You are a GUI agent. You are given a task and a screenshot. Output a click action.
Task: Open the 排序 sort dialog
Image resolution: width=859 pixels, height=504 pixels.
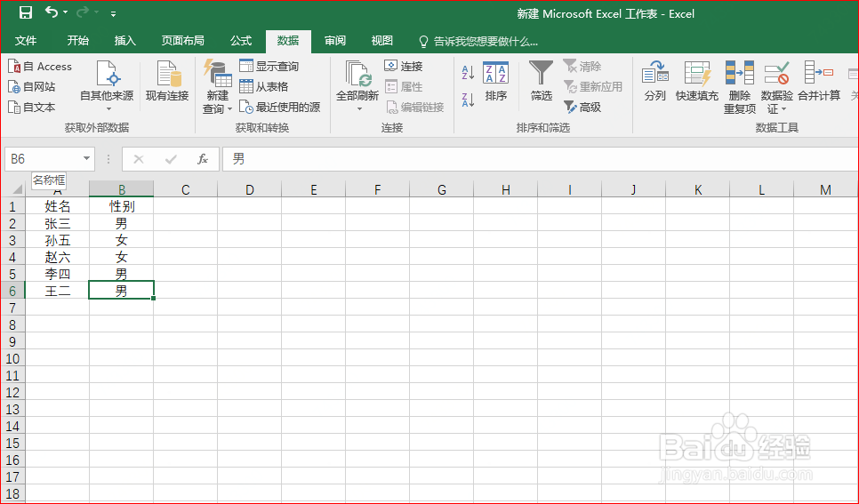coord(496,81)
